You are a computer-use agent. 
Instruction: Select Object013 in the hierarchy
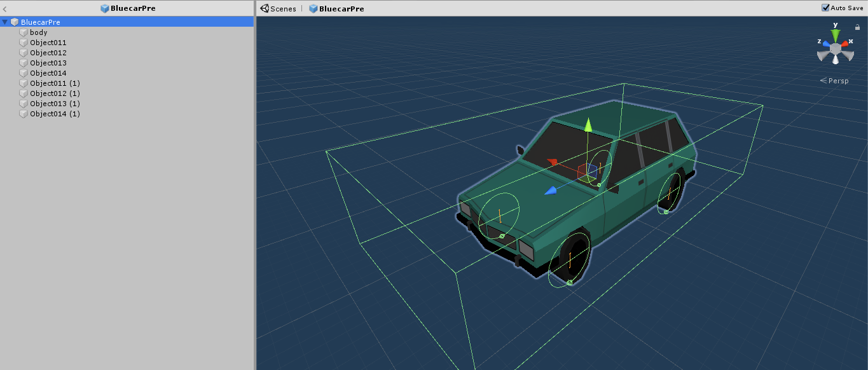point(48,63)
